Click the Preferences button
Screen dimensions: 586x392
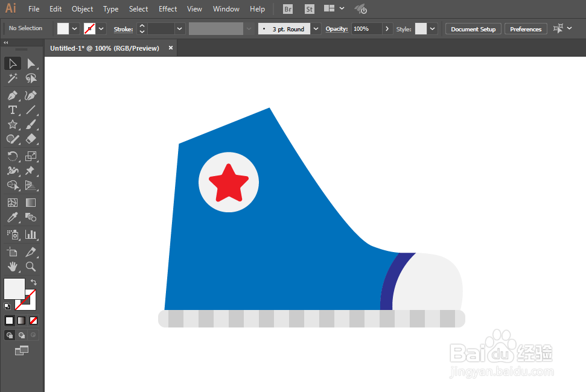[526, 29]
